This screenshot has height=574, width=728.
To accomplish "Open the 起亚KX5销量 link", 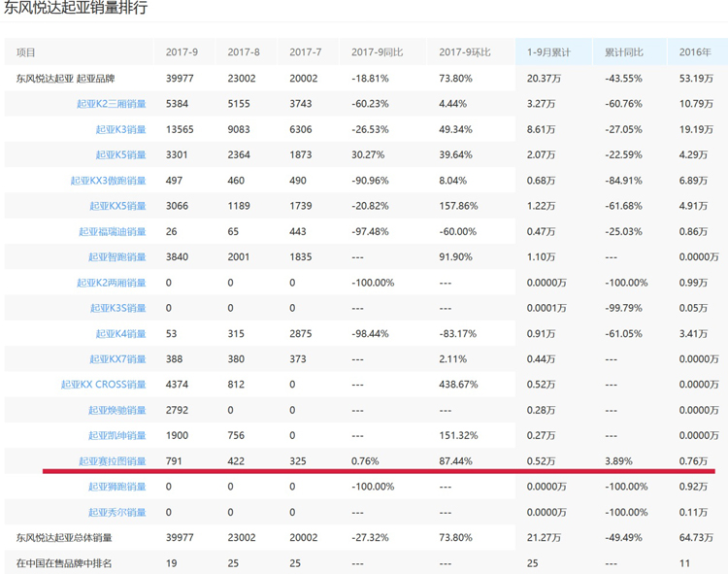I will click(x=117, y=206).
